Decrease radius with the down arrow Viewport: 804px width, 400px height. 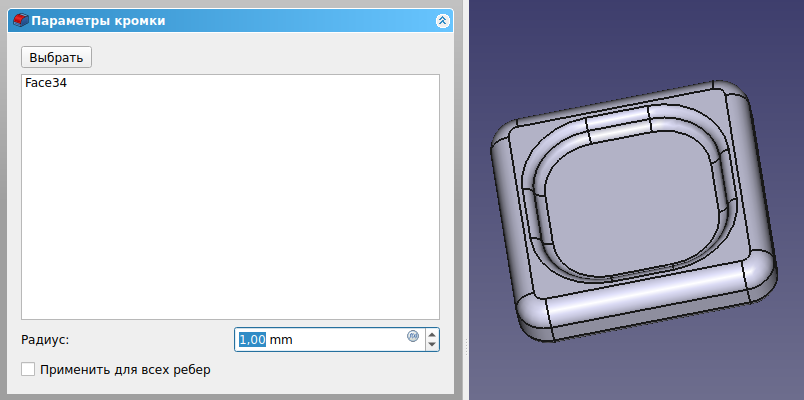(x=432, y=345)
